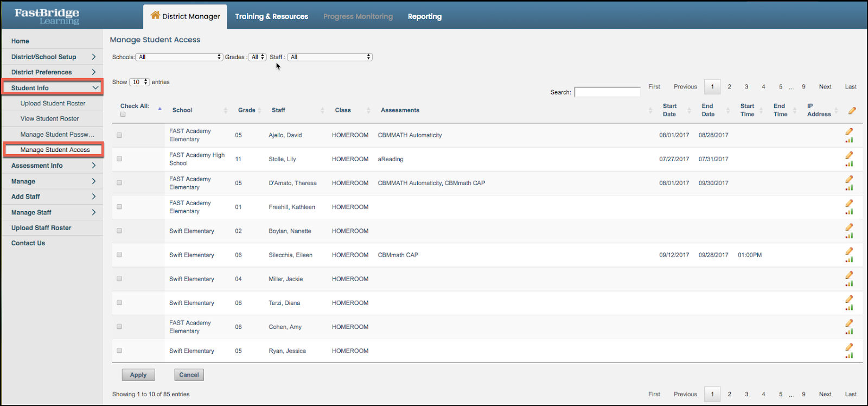Select Upload Student Roster menu item
The image size is (868, 406).
tap(53, 103)
